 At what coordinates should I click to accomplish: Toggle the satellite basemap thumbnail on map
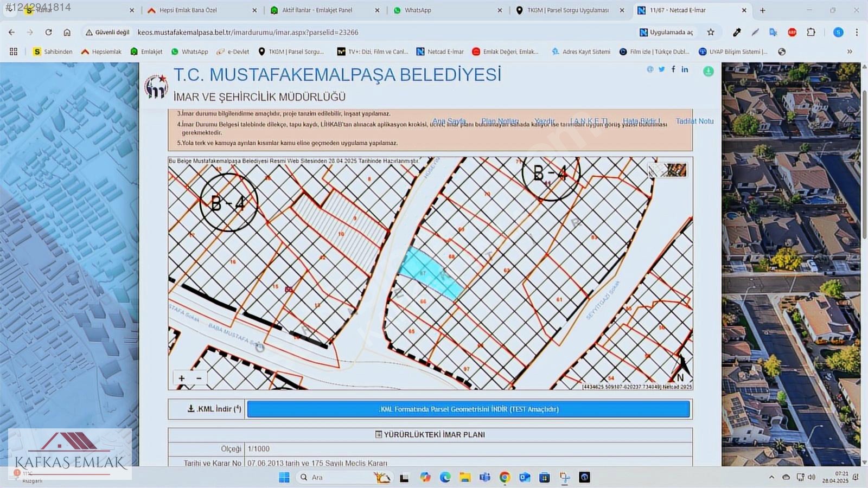click(668, 170)
